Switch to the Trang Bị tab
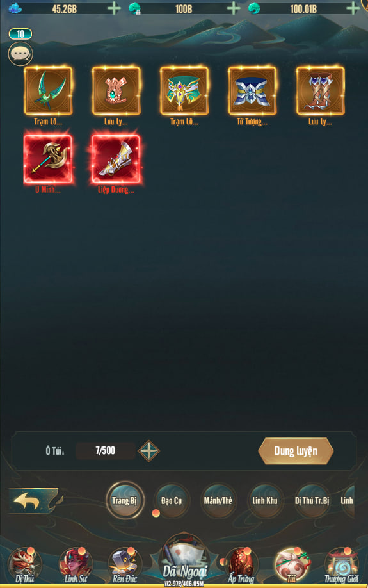This screenshot has height=588, width=368. click(125, 500)
